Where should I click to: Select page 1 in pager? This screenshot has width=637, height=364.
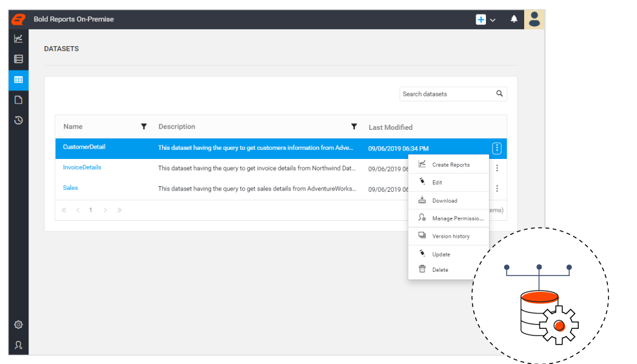90,210
